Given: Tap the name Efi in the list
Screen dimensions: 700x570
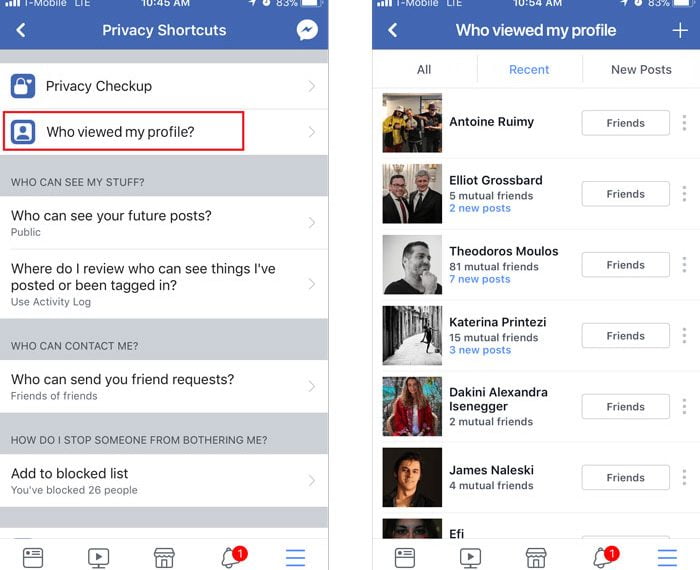Looking at the screenshot, I should pyautogui.click(x=456, y=534).
